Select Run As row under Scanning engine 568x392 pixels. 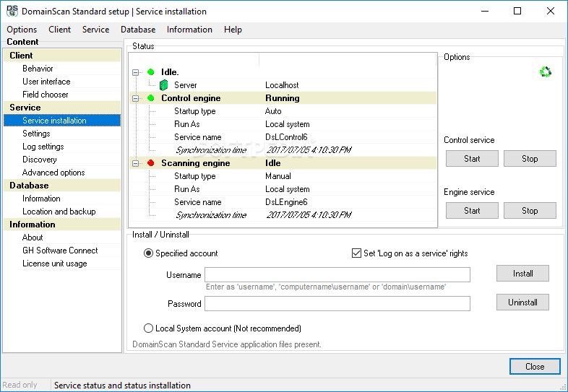(x=283, y=189)
